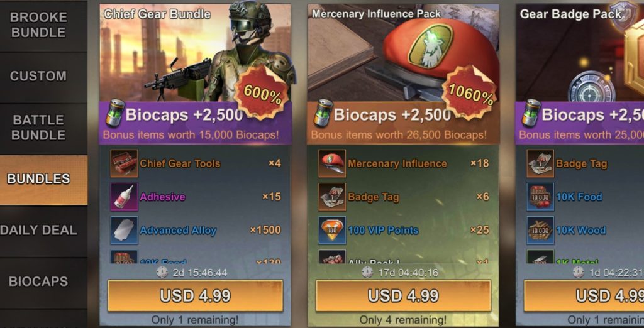Tap the 600% value badge
This screenshot has width=644, height=328.
pyautogui.click(x=262, y=94)
